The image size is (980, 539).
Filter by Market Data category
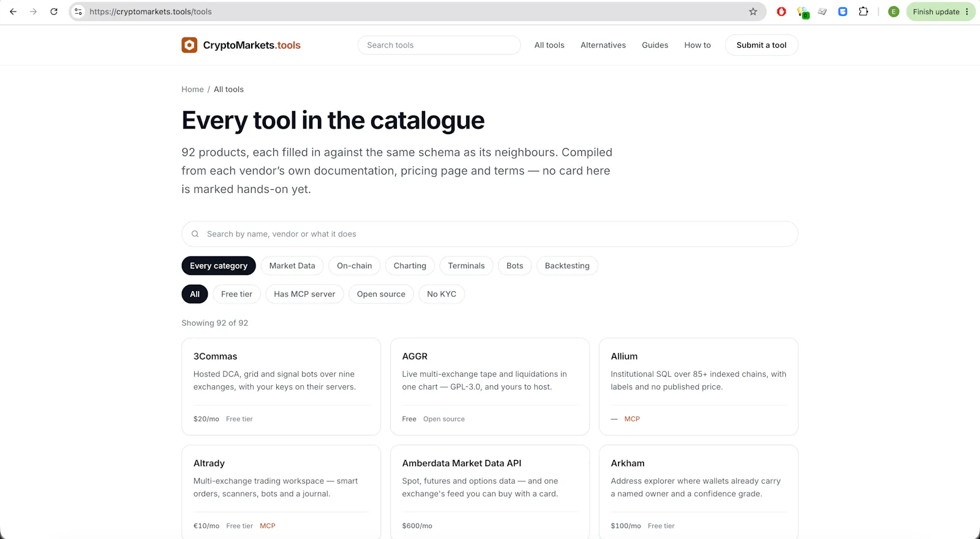click(x=292, y=266)
